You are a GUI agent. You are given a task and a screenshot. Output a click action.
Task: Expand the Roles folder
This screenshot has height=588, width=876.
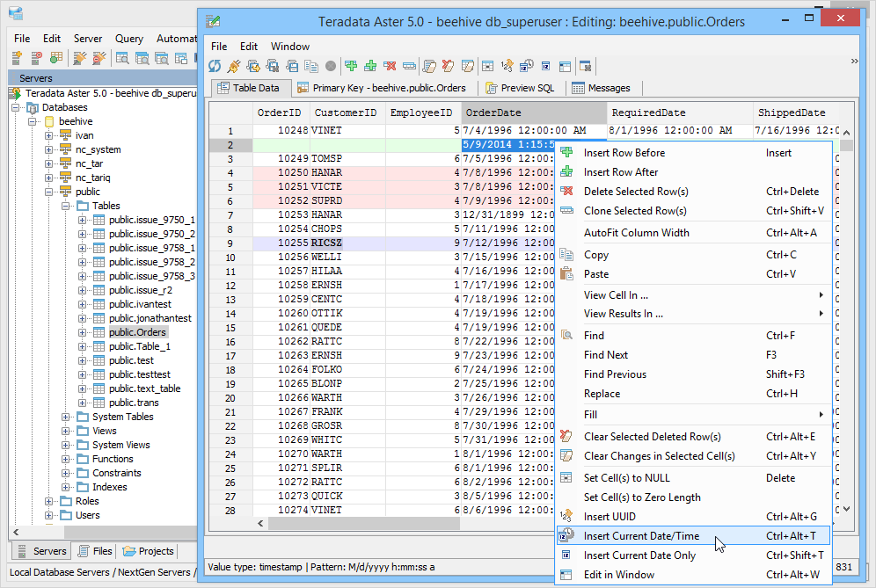tap(48, 502)
